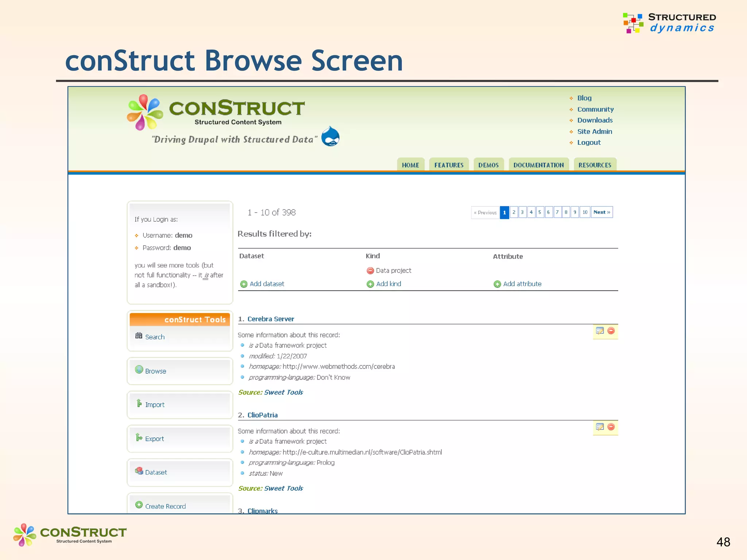
Task: Click the Add kind link
Action: click(x=389, y=284)
